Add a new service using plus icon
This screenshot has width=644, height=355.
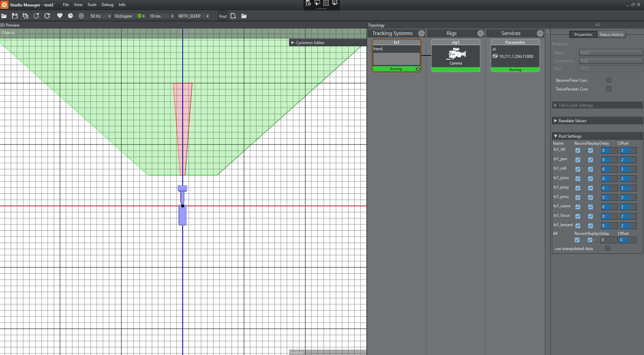pyautogui.click(x=540, y=33)
